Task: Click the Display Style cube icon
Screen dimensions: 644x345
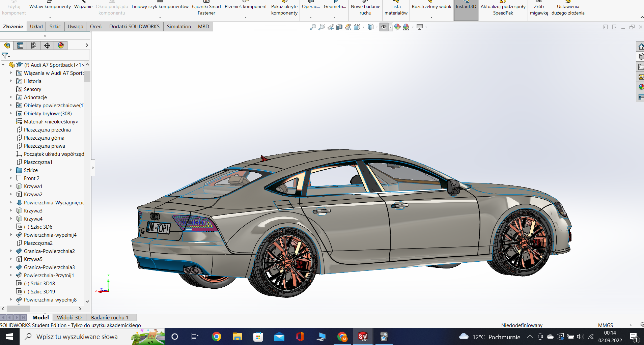Action: 370,27
